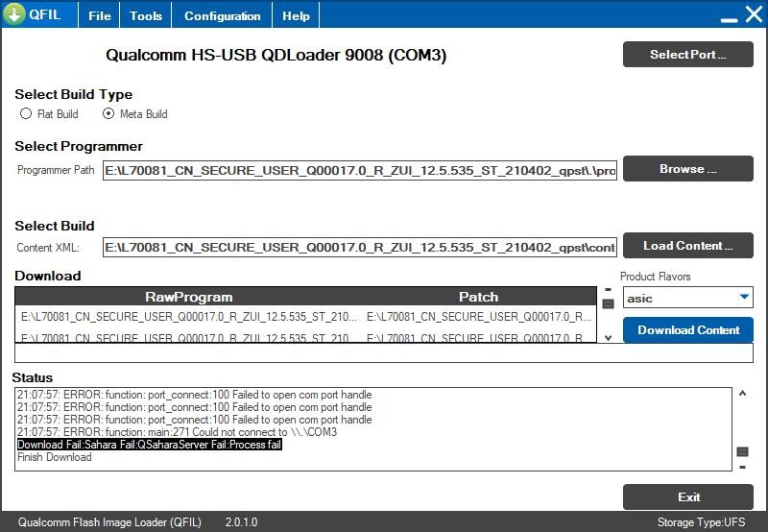The height and width of the screenshot is (532, 768).
Task: Open the Help menu
Action: (296, 15)
